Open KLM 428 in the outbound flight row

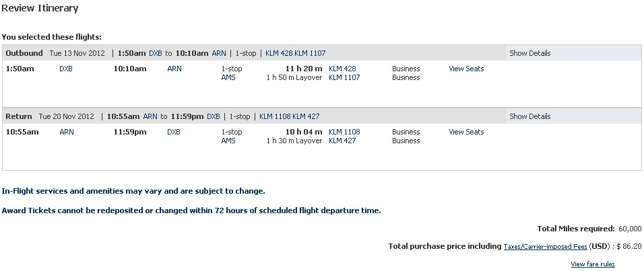pos(342,69)
